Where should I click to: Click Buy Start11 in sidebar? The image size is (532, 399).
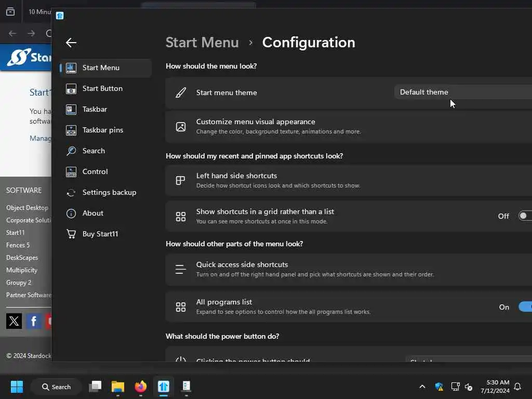[105, 234]
